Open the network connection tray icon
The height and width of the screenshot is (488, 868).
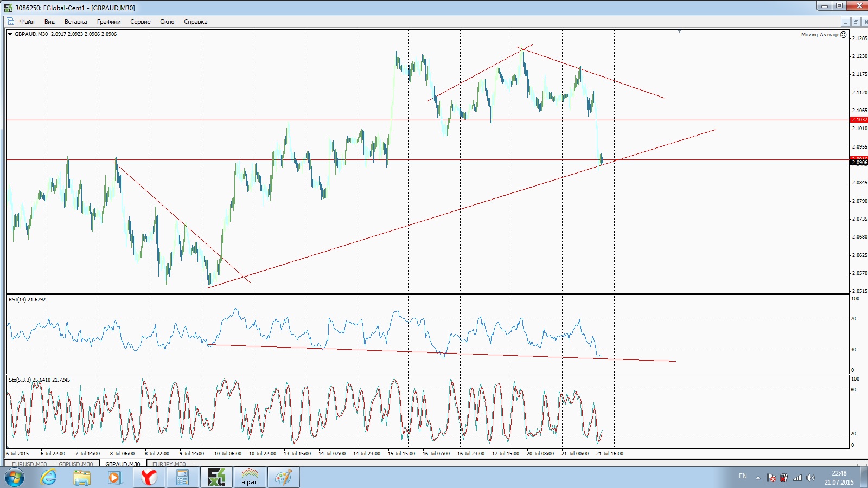coord(797,478)
